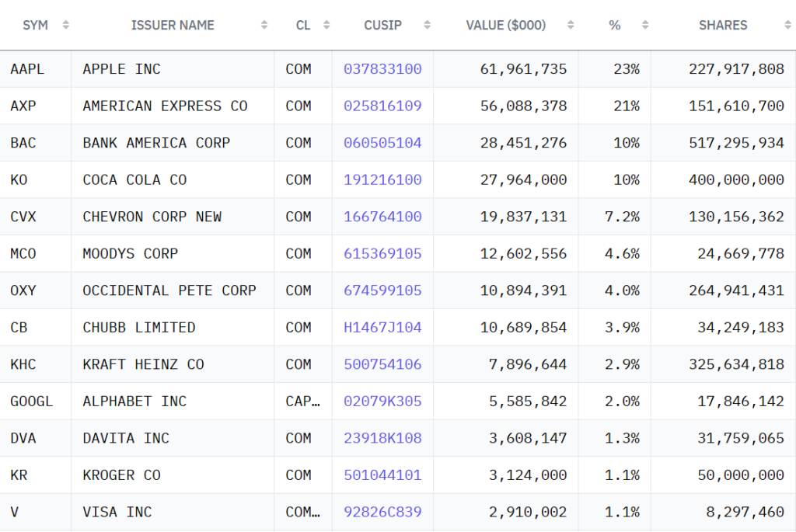Sort by VALUE ($000) using arrow icon
This screenshot has width=796, height=532.
point(571,25)
